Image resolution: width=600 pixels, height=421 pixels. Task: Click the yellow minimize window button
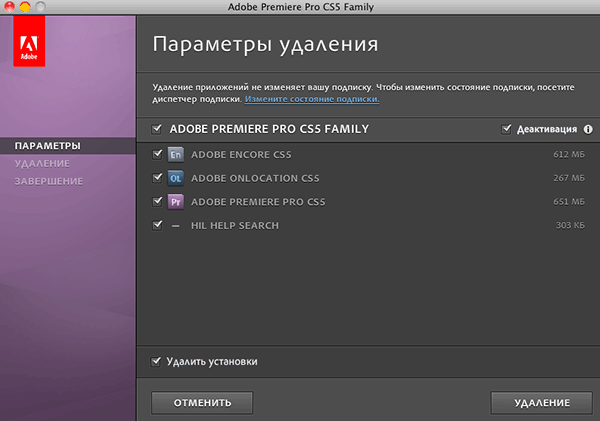[25, 7]
